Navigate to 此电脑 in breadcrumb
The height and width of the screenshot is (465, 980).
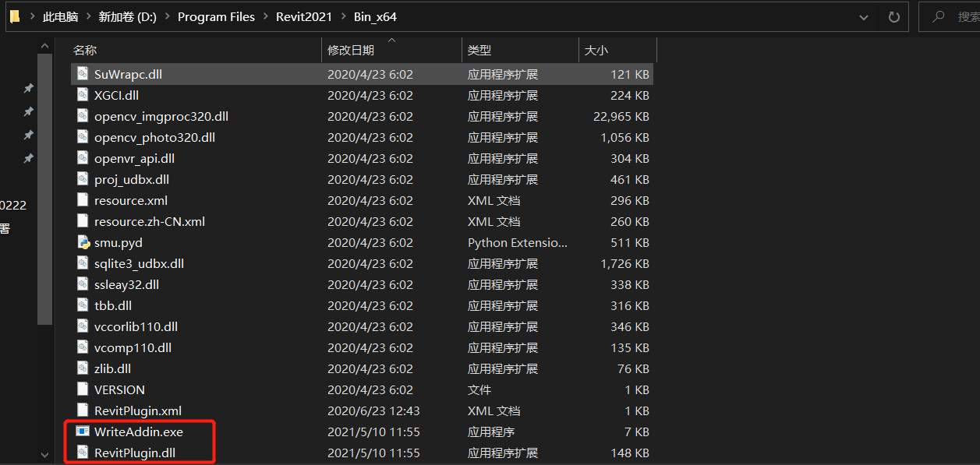[x=60, y=17]
